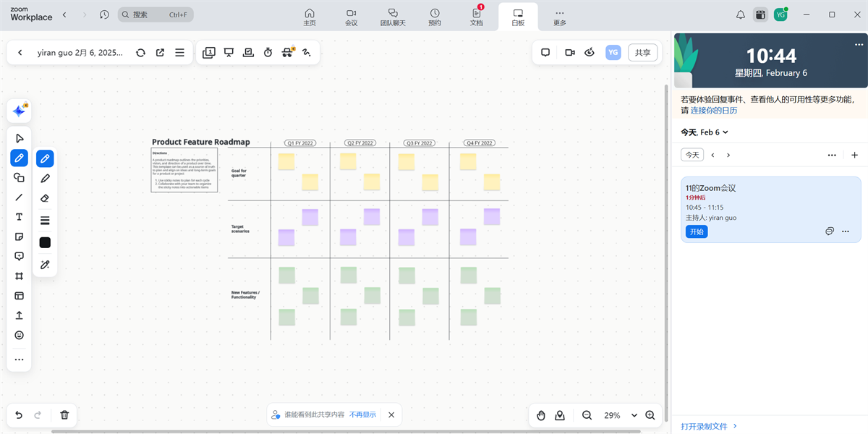
Task: Select the text tool
Action: click(x=20, y=216)
